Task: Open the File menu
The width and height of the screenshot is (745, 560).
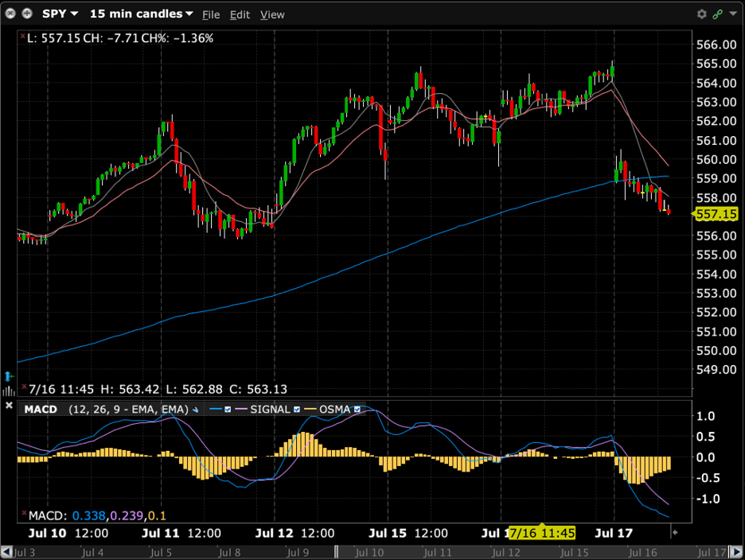Action: pos(211,15)
